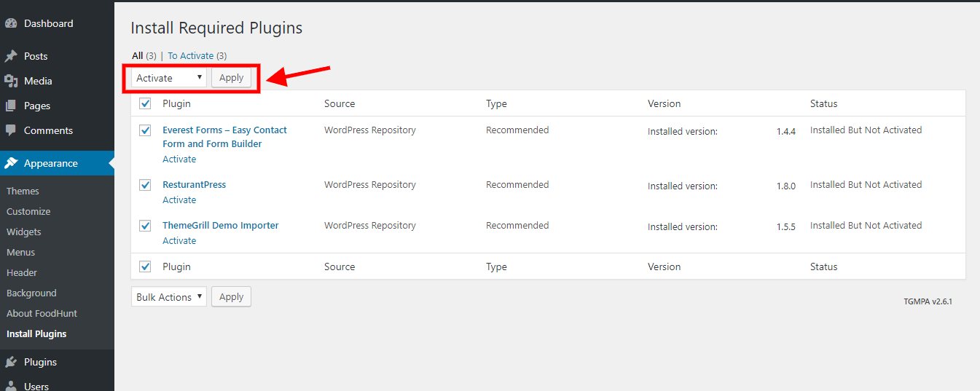The width and height of the screenshot is (980, 391).
Task: Toggle the select-all checkbox in table header
Action: click(x=145, y=103)
